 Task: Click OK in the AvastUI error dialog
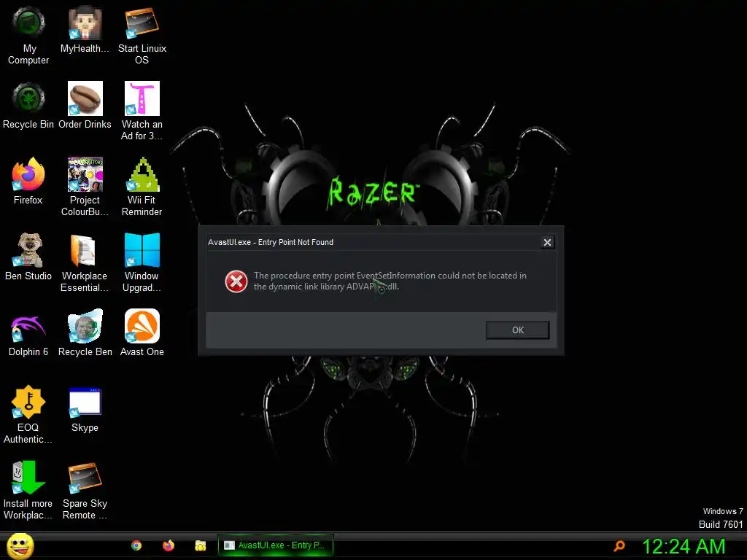(517, 330)
